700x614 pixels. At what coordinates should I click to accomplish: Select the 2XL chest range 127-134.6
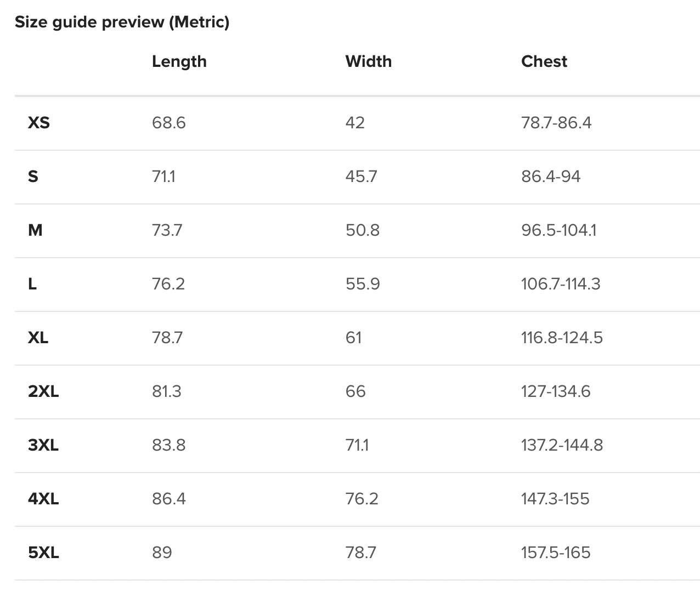coord(556,391)
